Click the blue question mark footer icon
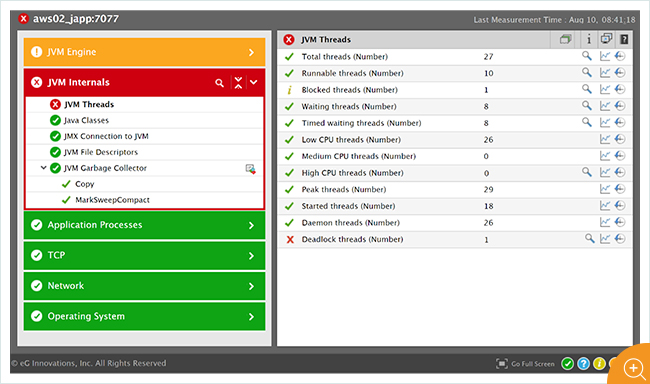Image resolution: width=650 pixels, height=384 pixels. (x=583, y=364)
